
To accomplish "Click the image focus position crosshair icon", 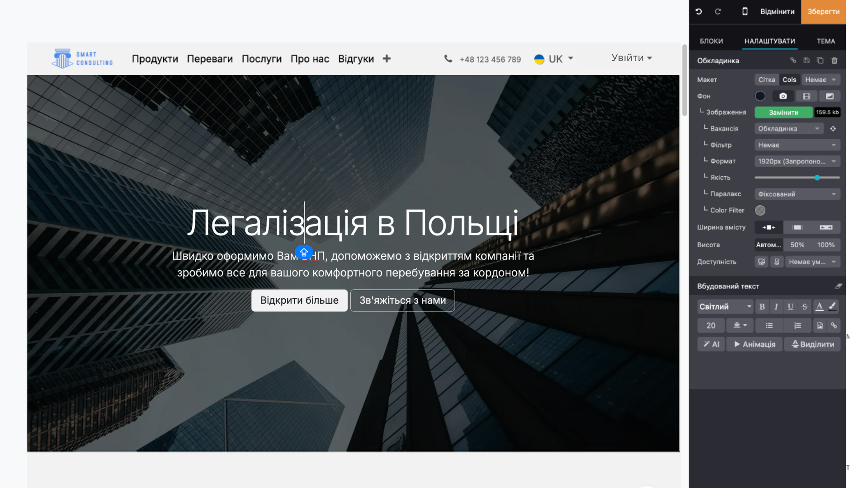I will point(833,129).
